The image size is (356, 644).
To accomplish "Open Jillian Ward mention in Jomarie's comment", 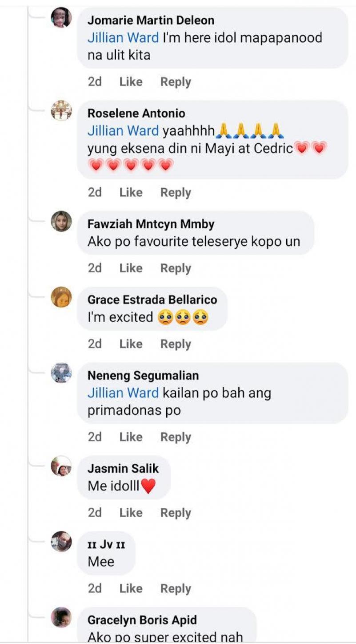I will point(123,38).
